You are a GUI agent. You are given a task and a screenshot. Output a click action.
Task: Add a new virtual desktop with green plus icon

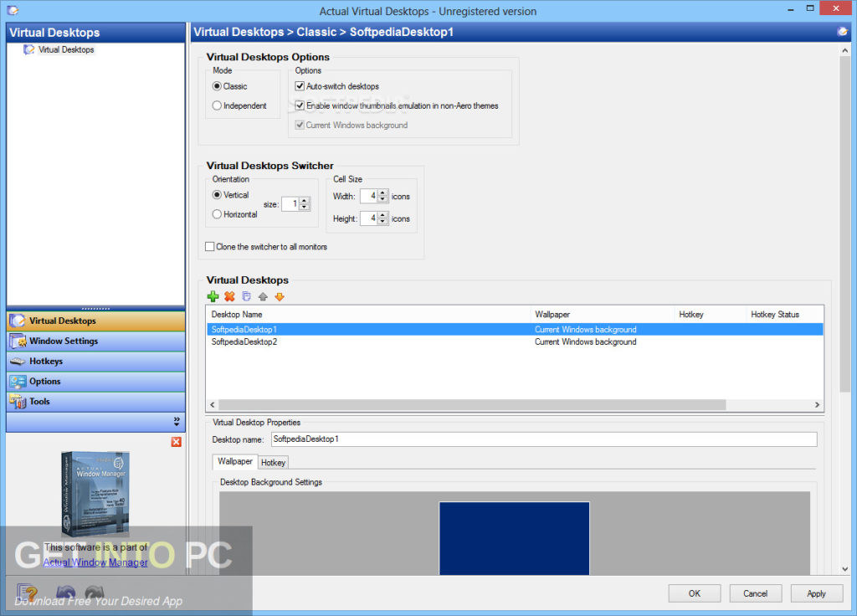pyautogui.click(x=213, y=296)
